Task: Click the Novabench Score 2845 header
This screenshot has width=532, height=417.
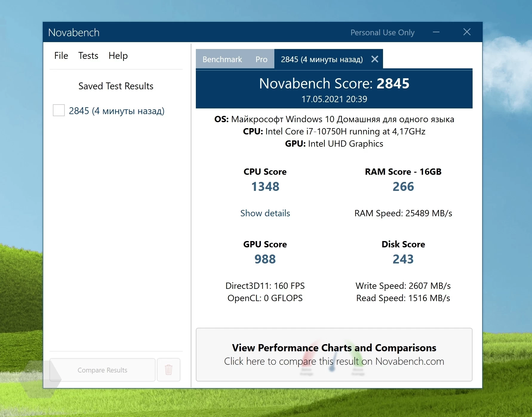Action: point(334,84)
